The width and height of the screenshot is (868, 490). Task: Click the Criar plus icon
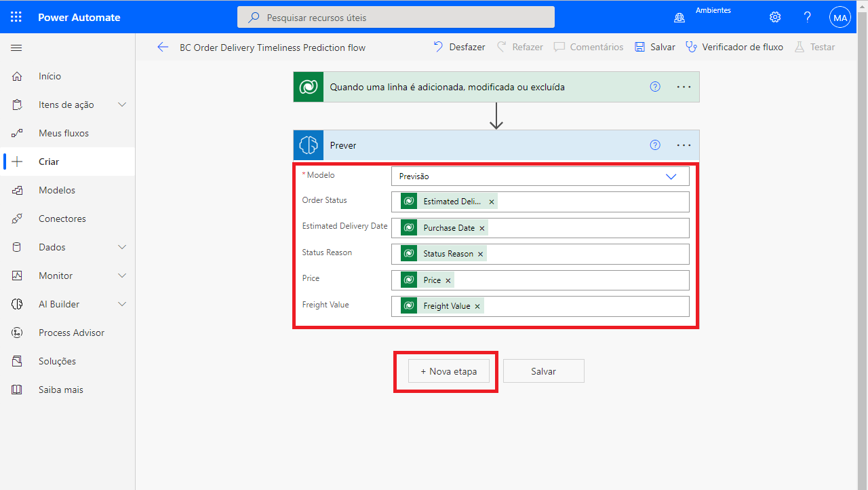(17, 162)
